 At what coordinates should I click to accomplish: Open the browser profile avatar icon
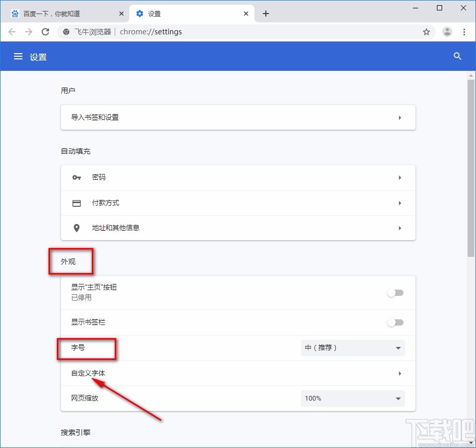coord(447,32)
